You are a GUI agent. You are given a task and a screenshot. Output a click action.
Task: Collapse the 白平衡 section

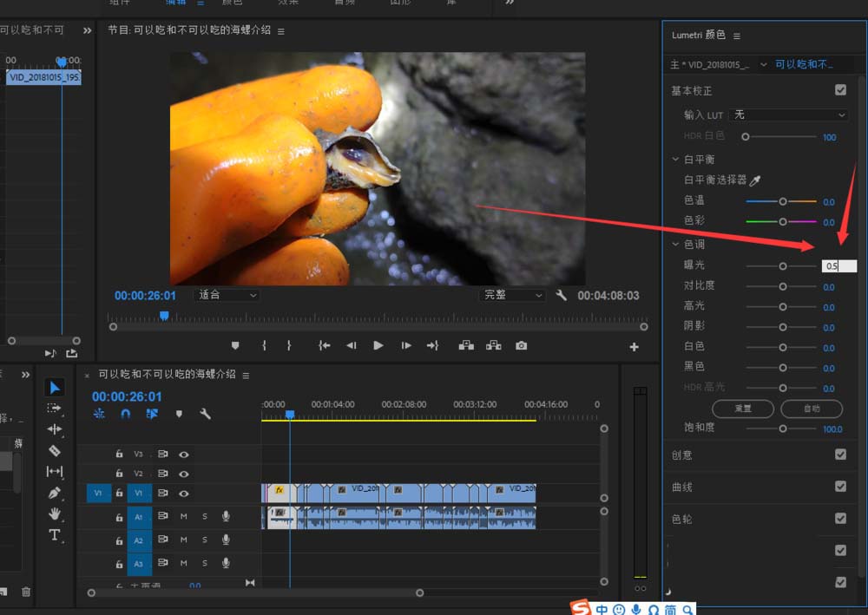point(675,160)
